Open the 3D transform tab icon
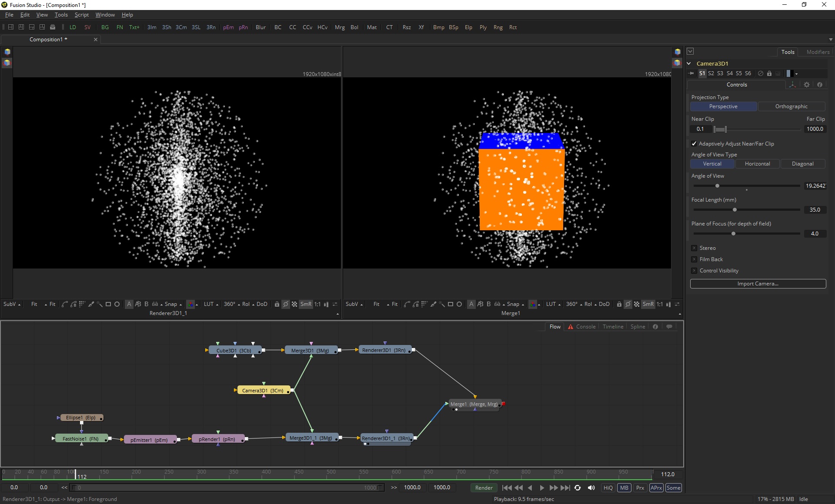 pos(793,85)
